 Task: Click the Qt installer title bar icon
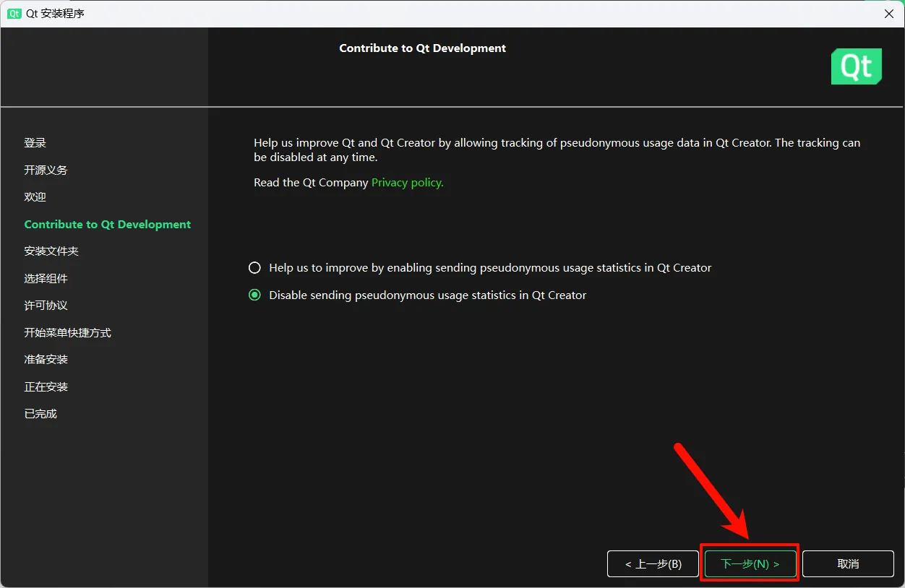point(14,14)
